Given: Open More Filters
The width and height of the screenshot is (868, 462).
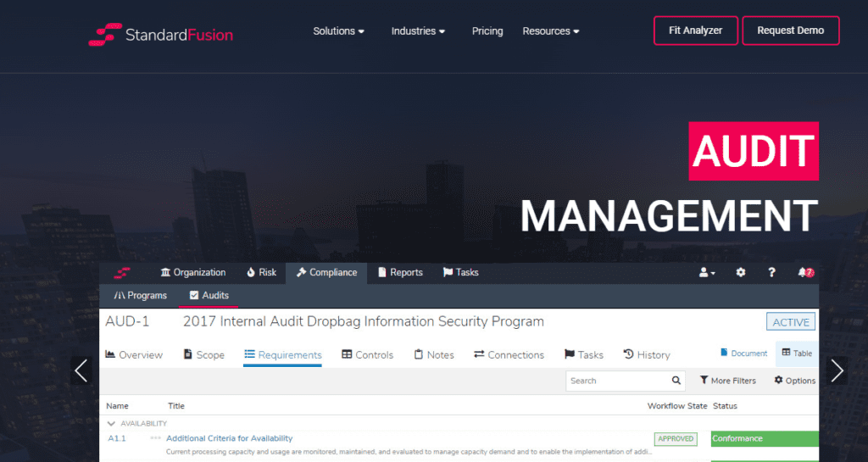Looking at the screenshot, I should point(727,381).
